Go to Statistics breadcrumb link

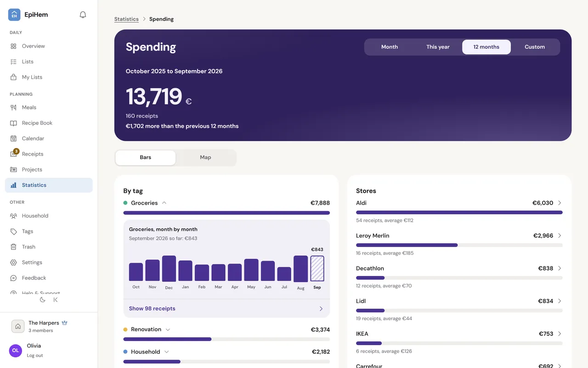point(126,19)
